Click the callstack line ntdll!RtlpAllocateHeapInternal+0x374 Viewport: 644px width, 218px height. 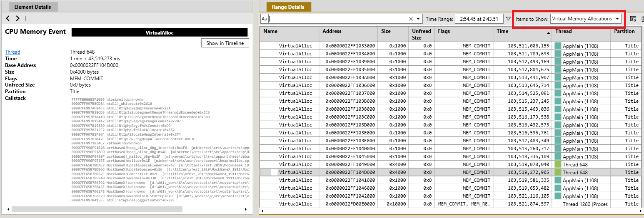tap(126, 134)
